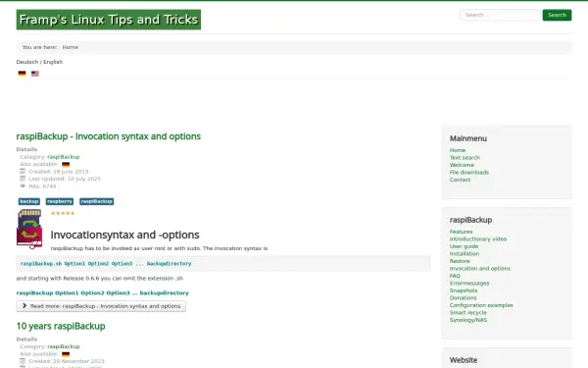The height and width of the screenshot is (368, 588).
Task: Click the Search input field
Action: [500, 15]
